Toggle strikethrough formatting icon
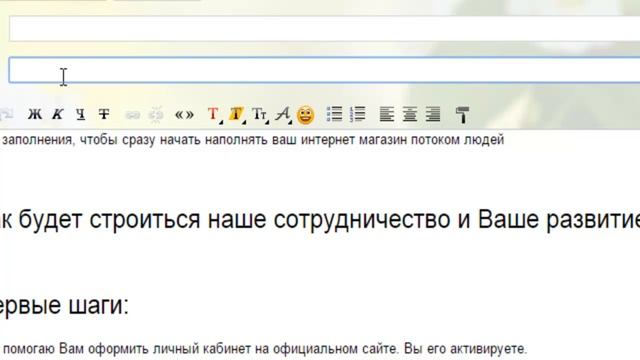Screen dimensions: 640x360 click(104, 114)
